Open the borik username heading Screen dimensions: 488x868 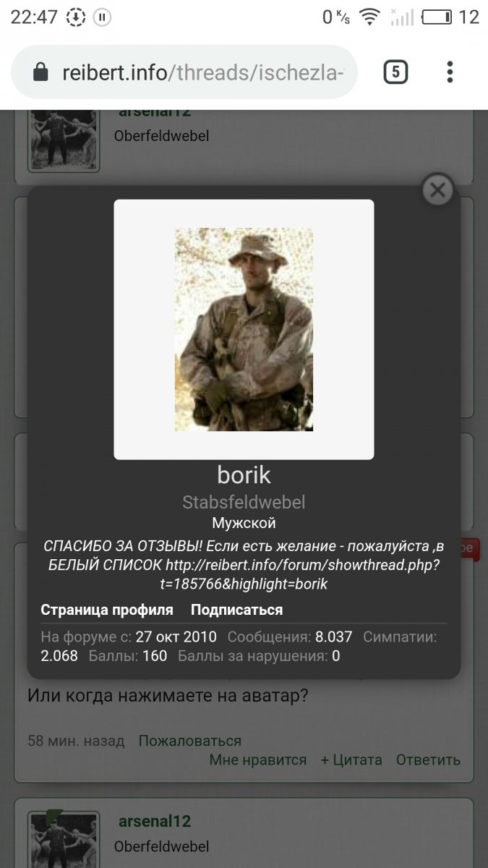244,475
